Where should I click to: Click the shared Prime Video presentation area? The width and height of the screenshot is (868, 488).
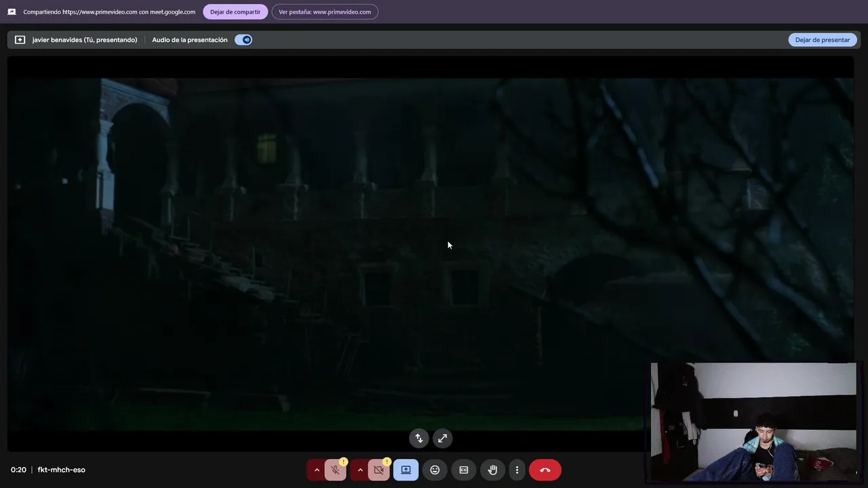pos(431,253)
